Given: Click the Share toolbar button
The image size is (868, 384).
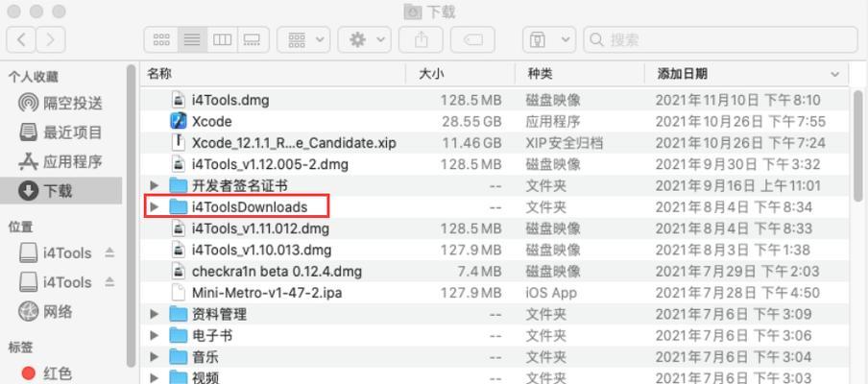Looking at the screenshot, I should 422,39.
